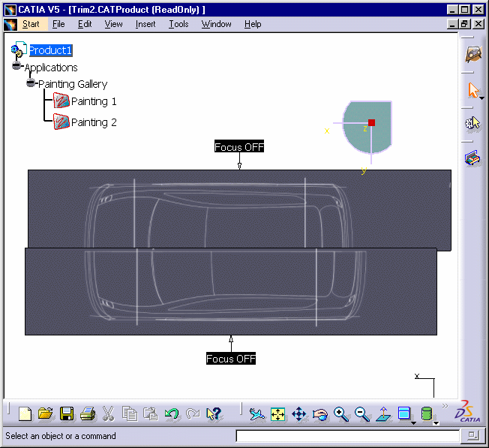Open the Window menu
This screenshot has height=448, width=489.
217,24
